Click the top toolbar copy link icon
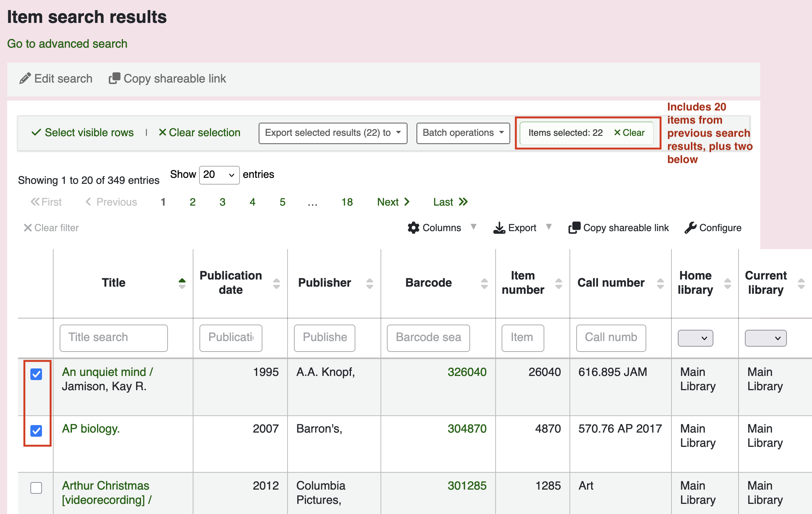Viewport: 812px width, 514px height. pos(114,78)
